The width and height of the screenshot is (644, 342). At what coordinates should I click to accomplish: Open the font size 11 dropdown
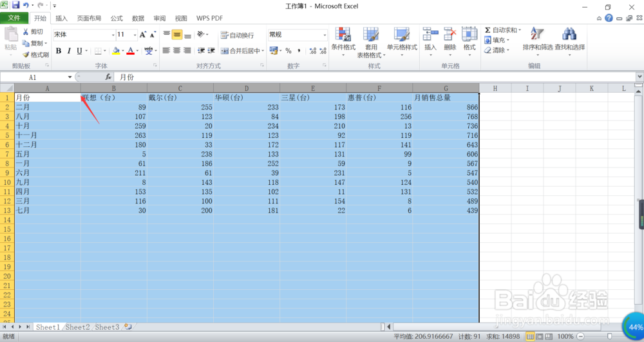[135, 35]
